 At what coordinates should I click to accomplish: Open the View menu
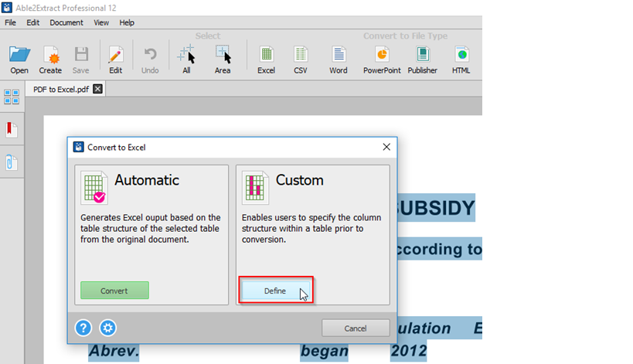pyautogui.click(x=101, y=22)
